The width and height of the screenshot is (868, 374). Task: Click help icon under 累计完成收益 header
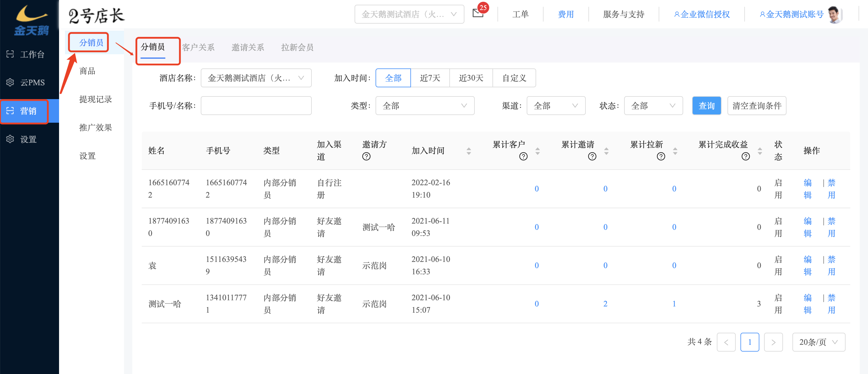746,157
